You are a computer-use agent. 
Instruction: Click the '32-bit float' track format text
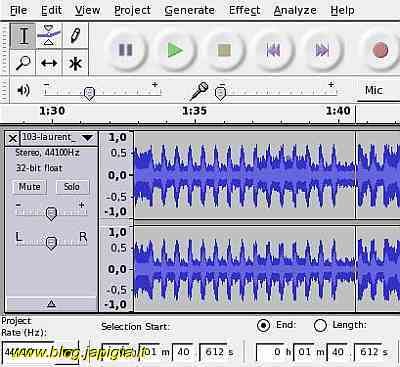tap(39, 168)
